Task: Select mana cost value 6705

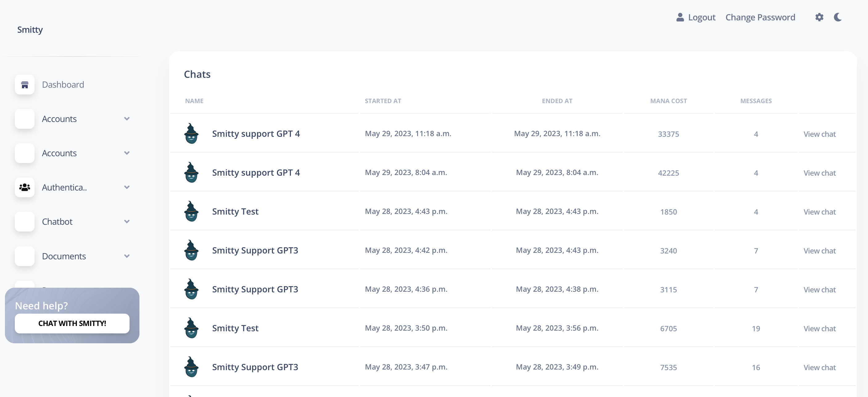Action: coord(668,328)
